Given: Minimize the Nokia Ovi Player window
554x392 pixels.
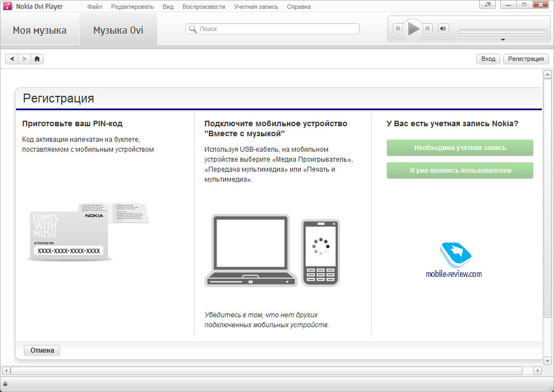Looking at the screenshot, I should coord(509,5).
